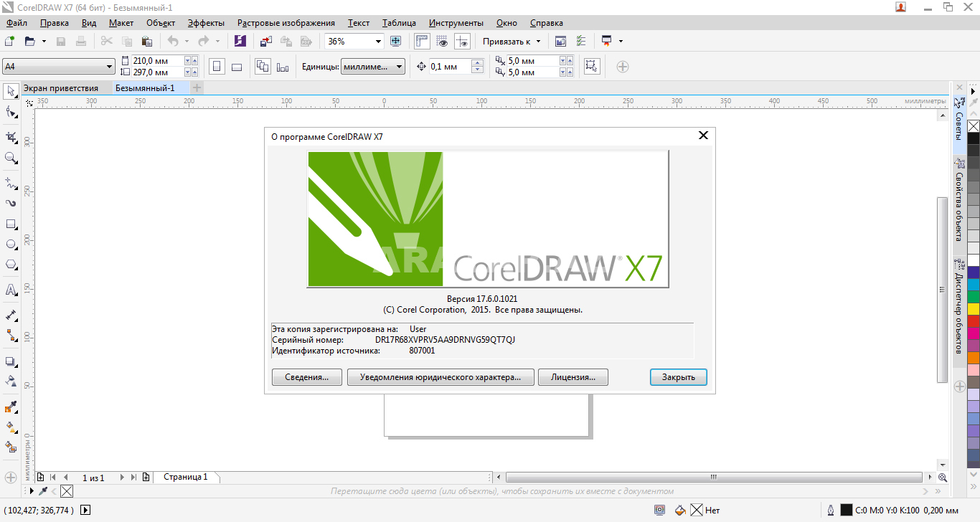Set page orientation to landscape

click(237, 67)
